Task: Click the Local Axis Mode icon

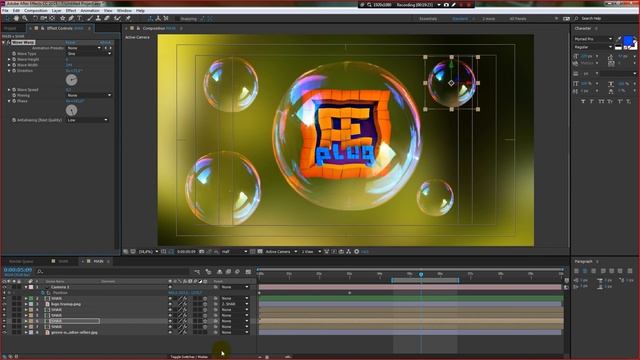Action: point(150,18)
